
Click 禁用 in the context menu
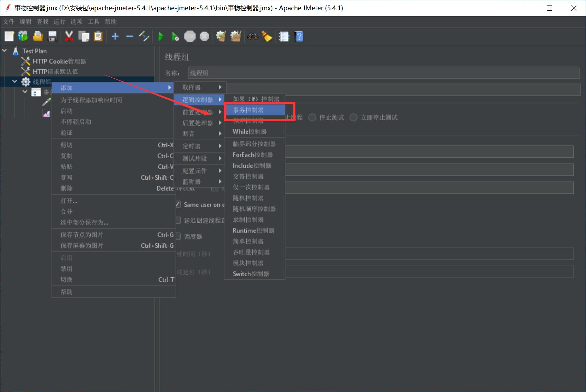click(114, 269)
